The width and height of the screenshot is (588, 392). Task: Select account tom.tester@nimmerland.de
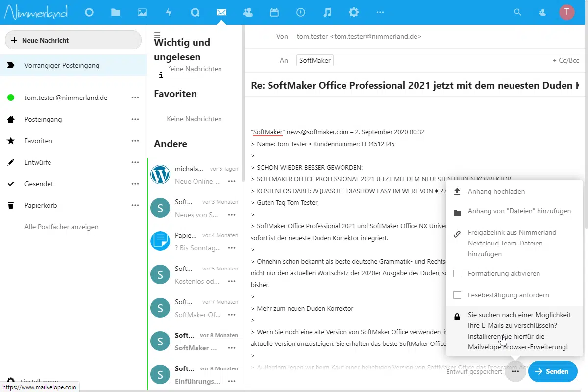(x=66, y=98)
